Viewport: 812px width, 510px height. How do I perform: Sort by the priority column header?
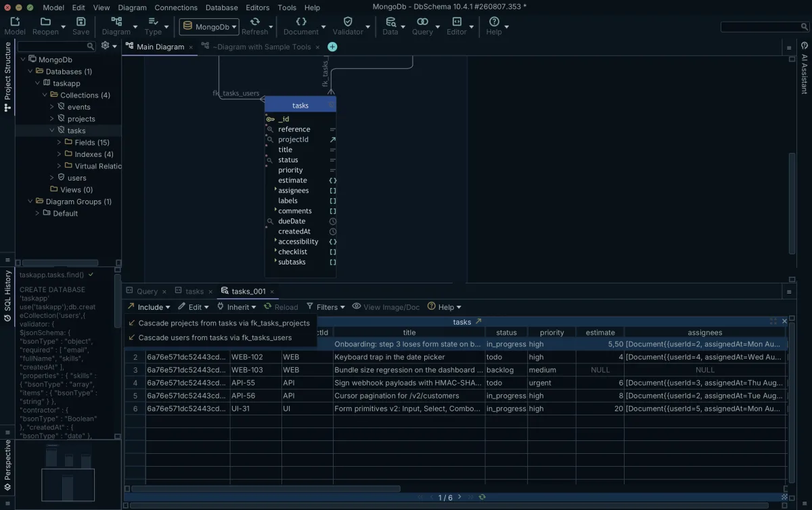coord(551,332)
